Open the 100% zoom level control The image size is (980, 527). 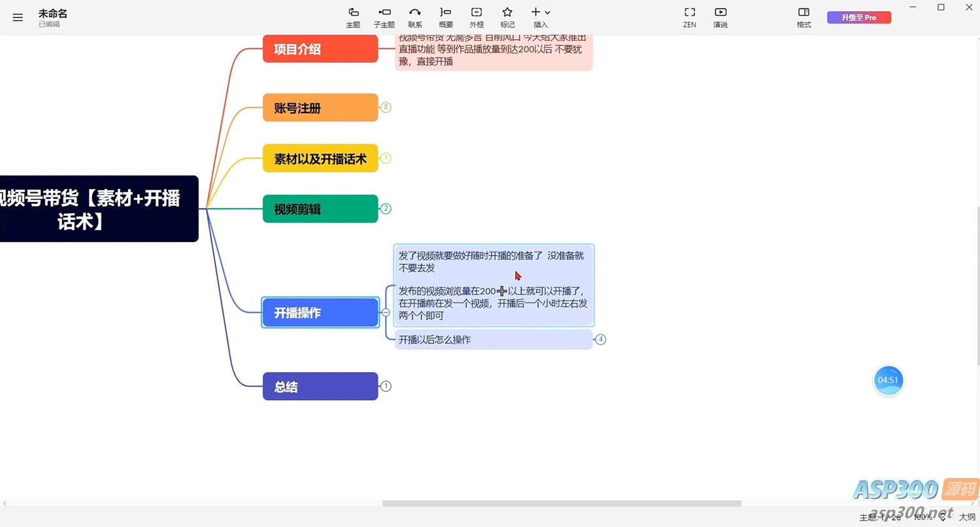tap(922, 517)
